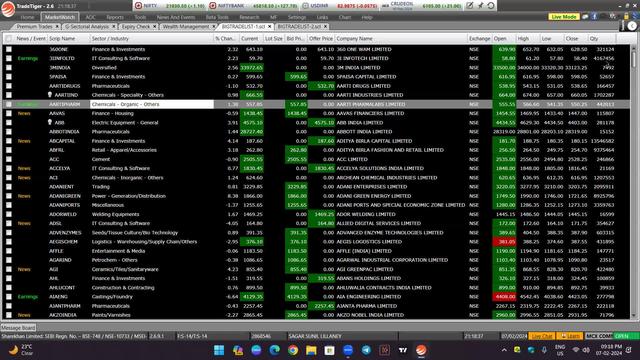
Task: Open the chat bubble icon beside Live Mode
Action: coord(585,16)
